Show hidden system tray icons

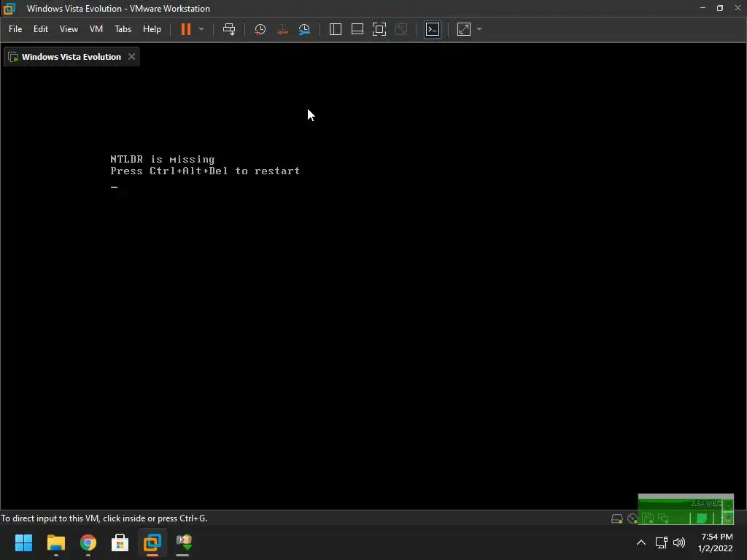click(x=641, y=542)
